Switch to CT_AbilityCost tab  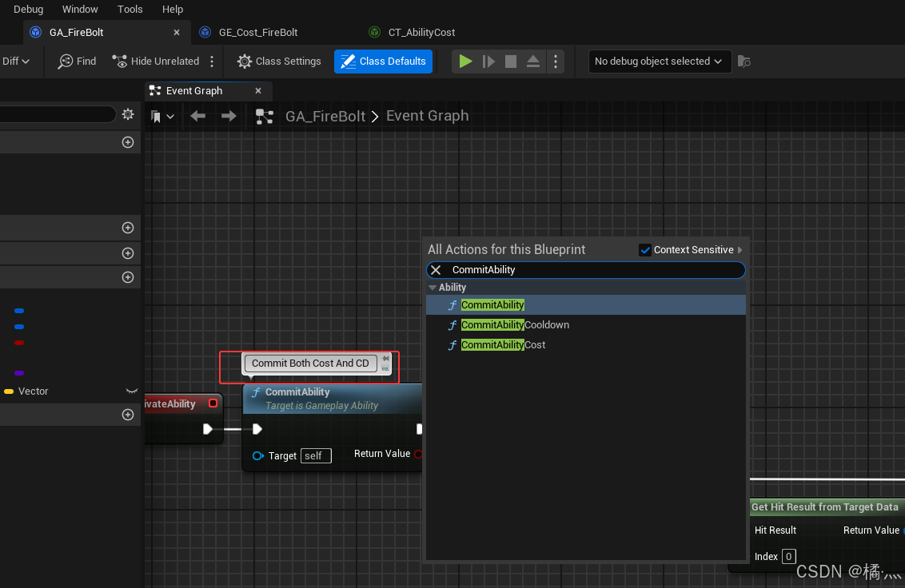point(421,32)
